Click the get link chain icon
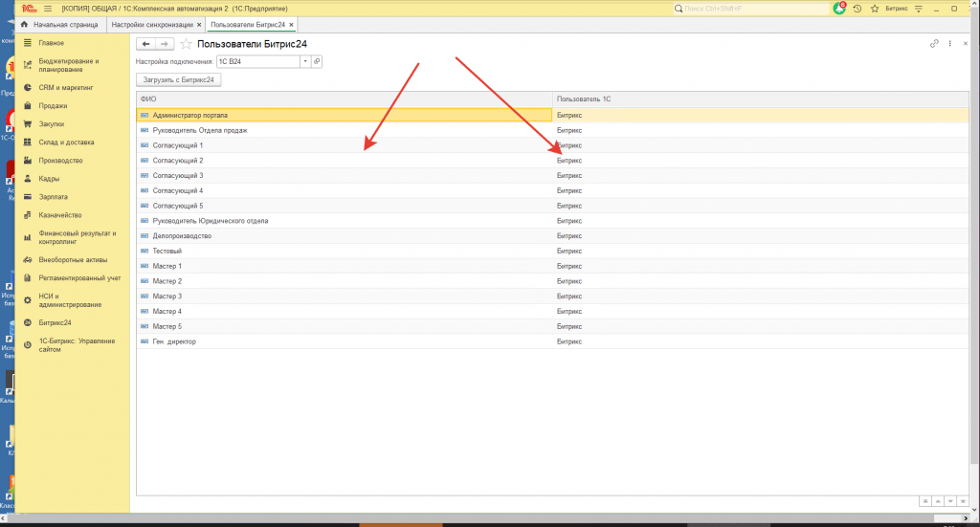This screenshot has width=980, height=527. [934, 44]
